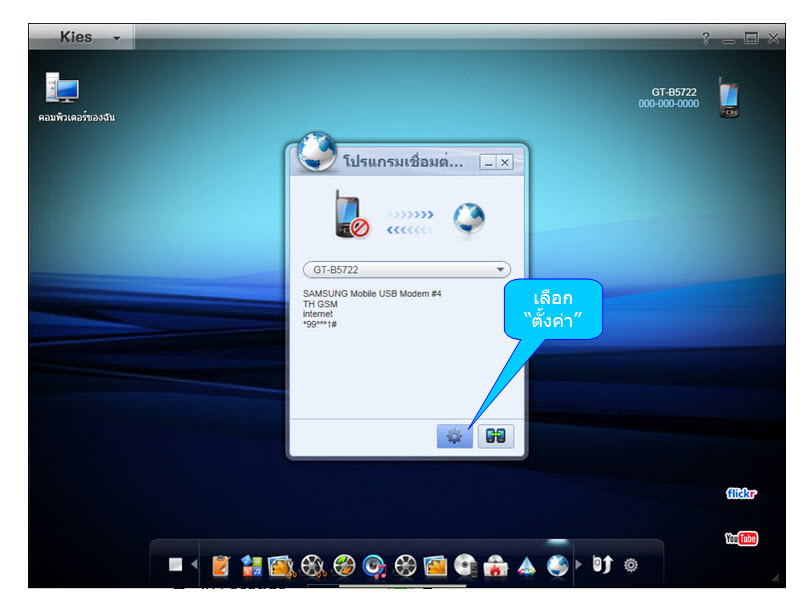Open the Flickr shortcut
This screenshot has height=609, width=811.
(741, 494)
